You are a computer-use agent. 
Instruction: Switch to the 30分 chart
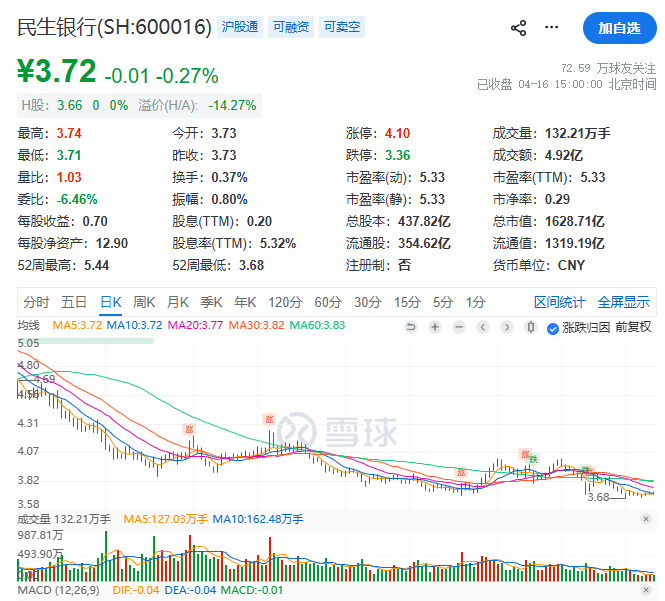368,302
